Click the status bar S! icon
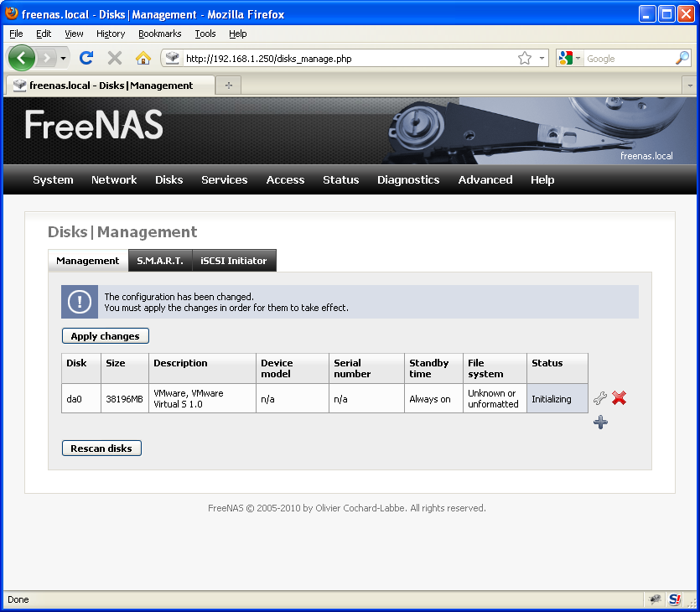 (x=675, y=599)
